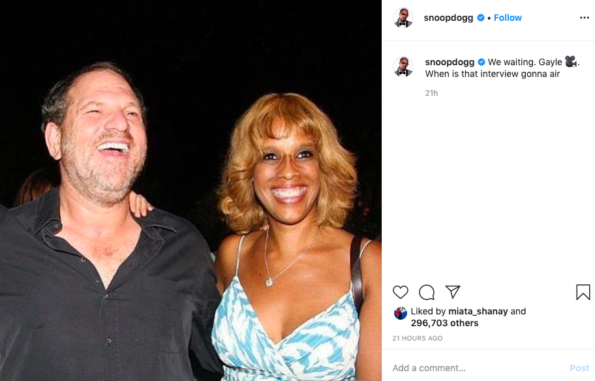
Task: Click the snoopdogg avatar beside the caption
Action: point(403,66)
